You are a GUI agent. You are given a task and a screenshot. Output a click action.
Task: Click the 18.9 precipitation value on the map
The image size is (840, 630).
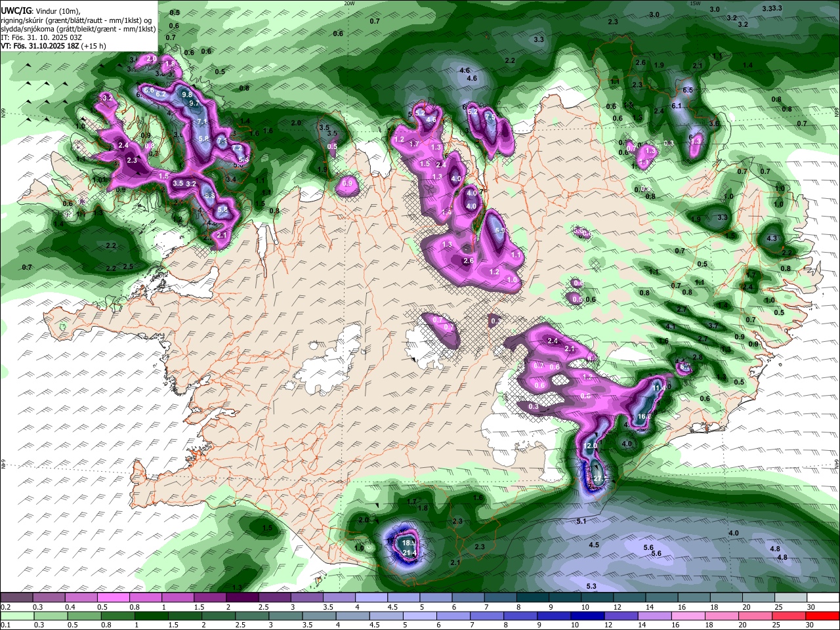coord(409,543)
